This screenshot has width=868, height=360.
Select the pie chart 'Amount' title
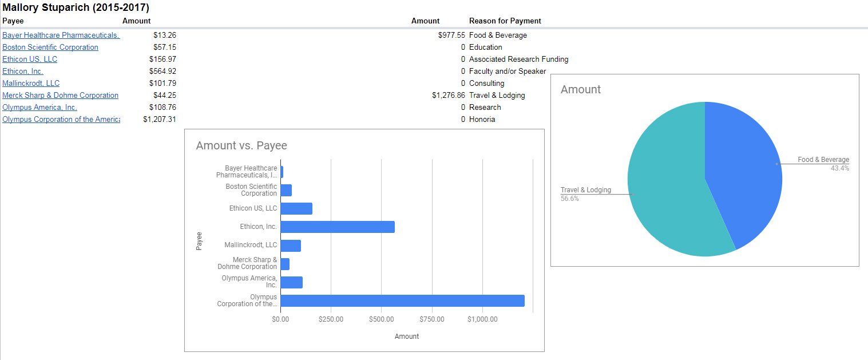tap(581, 89)
